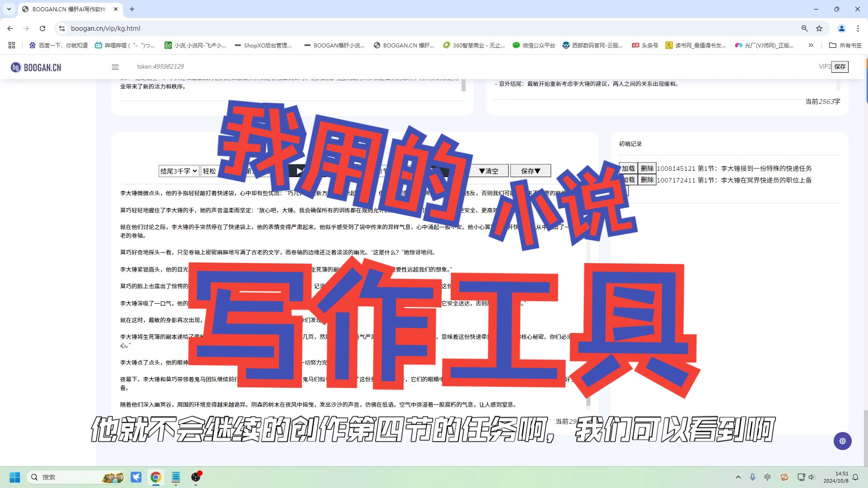
Task: Open 微信公众平台 bookmark
Action: click(x=533, y=45)
